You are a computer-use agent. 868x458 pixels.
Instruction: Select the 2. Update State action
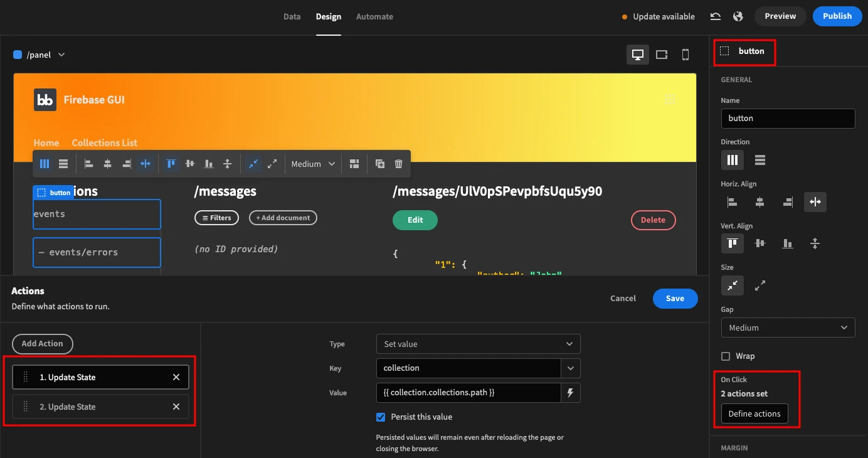[100, 407]
